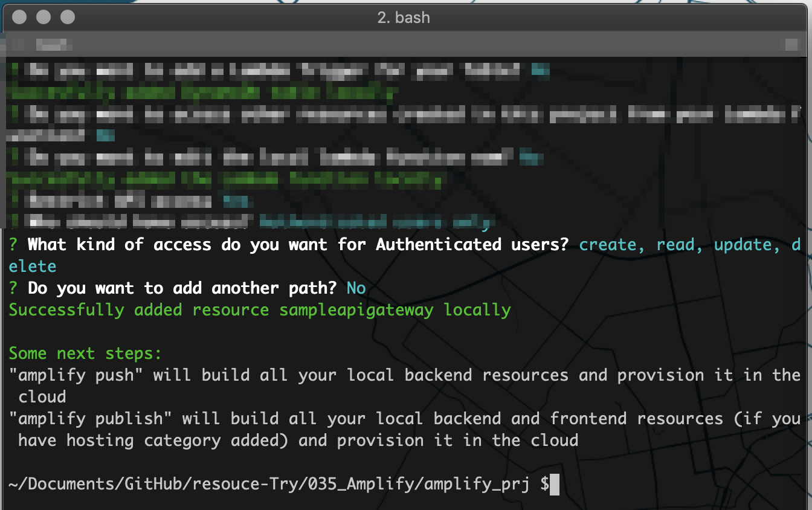The width and height of the screenshot is (812, 510).
Task: Click 'have hosting category added)' text line
Action: pyautogui.click(x=153, y=441)
